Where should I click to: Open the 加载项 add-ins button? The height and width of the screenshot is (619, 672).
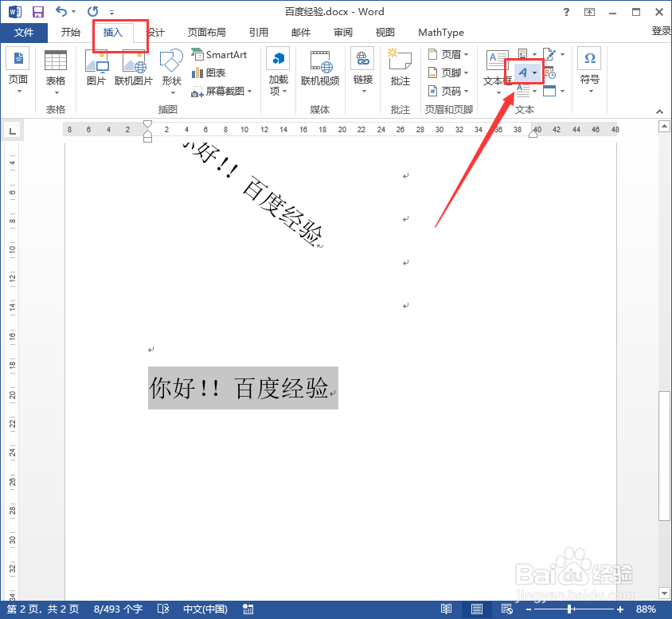279,72
